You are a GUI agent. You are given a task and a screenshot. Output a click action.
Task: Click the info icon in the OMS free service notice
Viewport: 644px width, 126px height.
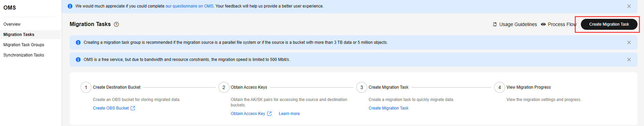point(78,60)
